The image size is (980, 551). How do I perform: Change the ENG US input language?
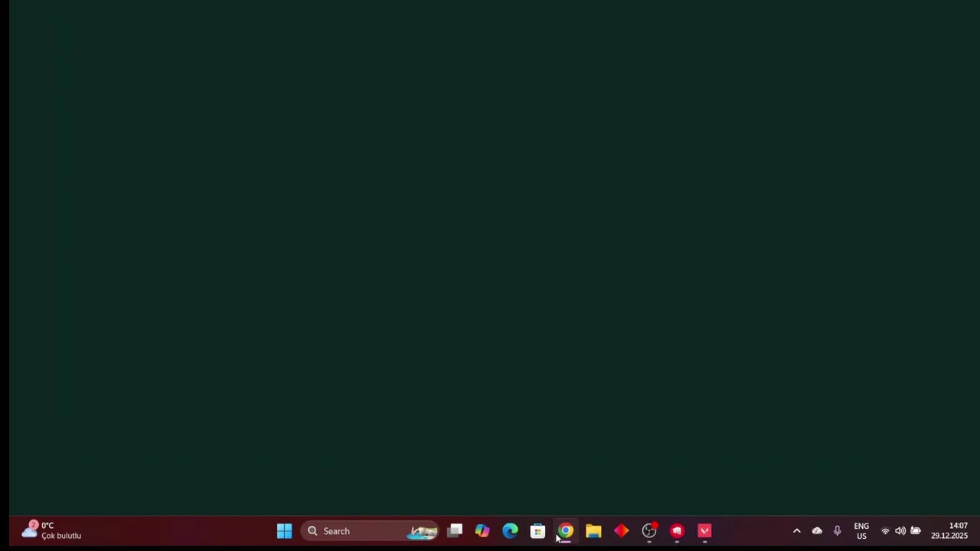click(x=861, y=531)
